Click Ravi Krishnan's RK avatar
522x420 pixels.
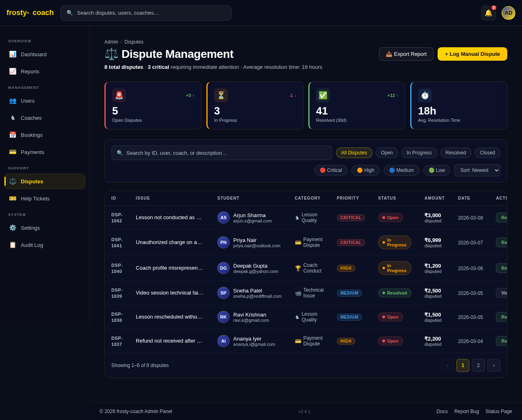pos(223,317)
